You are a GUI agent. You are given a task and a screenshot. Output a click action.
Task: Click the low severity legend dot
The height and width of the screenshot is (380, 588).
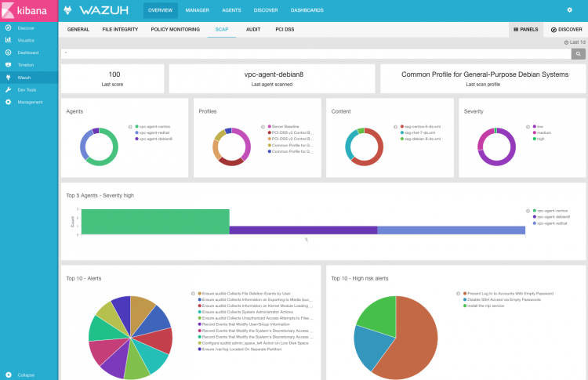pos(535,127)
